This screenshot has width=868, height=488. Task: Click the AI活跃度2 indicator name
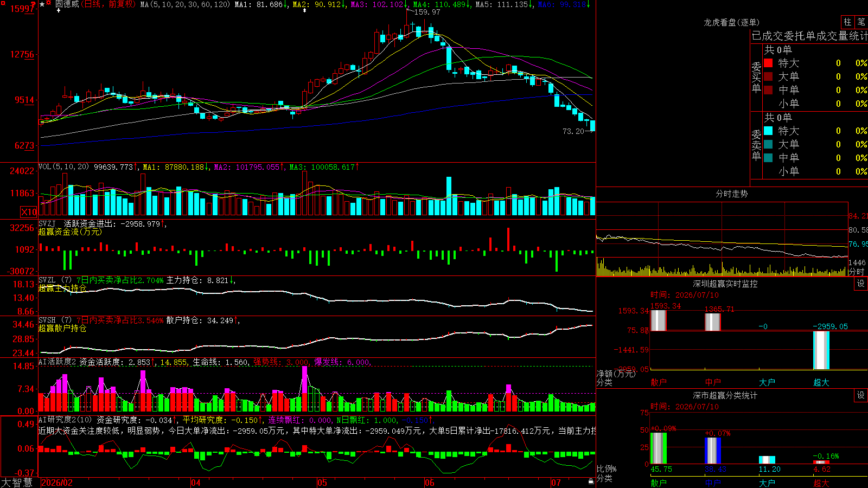(58, 362)
